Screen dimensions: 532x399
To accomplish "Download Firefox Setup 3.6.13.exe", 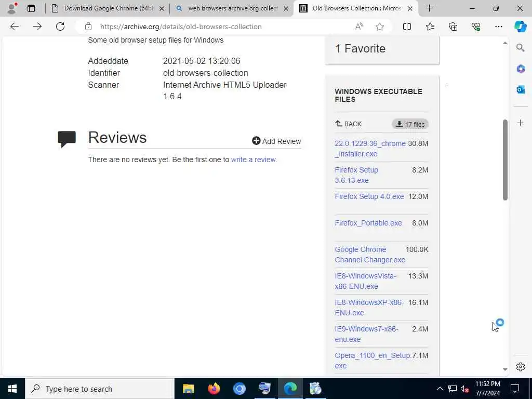I will [x=356, y=175].
